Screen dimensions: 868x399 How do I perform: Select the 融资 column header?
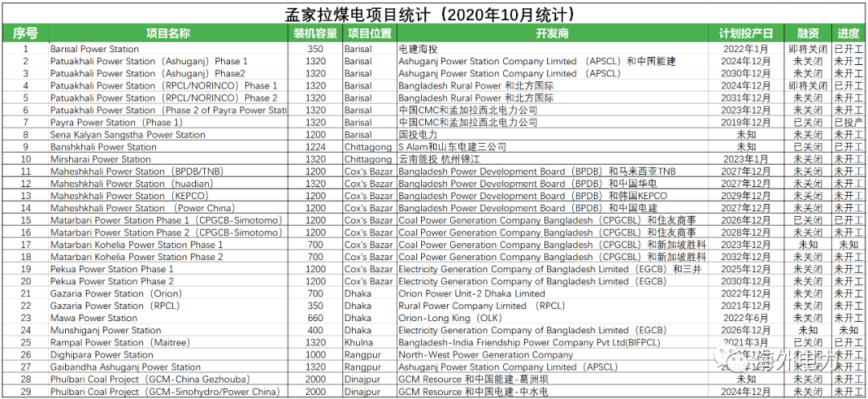coord(809,33)
